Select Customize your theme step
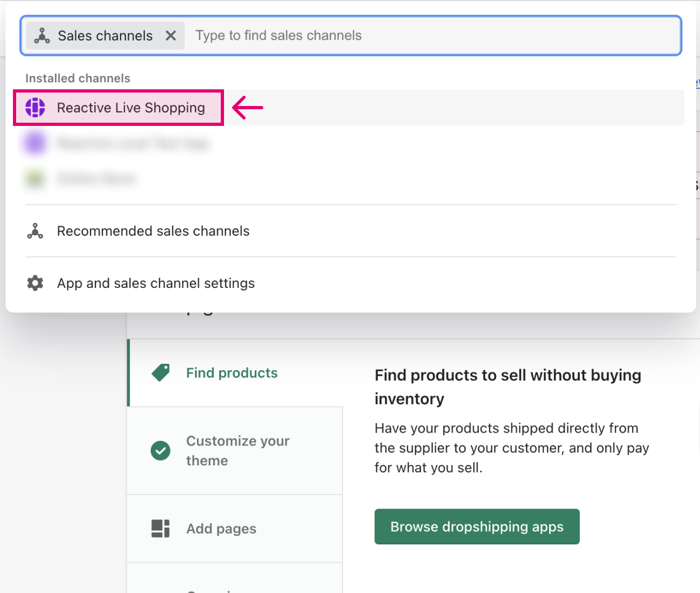 pyautogui.click(x=235, y=451)
